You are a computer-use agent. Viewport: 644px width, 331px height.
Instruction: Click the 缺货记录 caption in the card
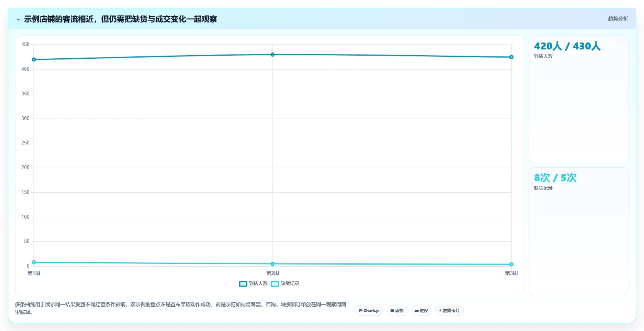(x=543, y=188)
